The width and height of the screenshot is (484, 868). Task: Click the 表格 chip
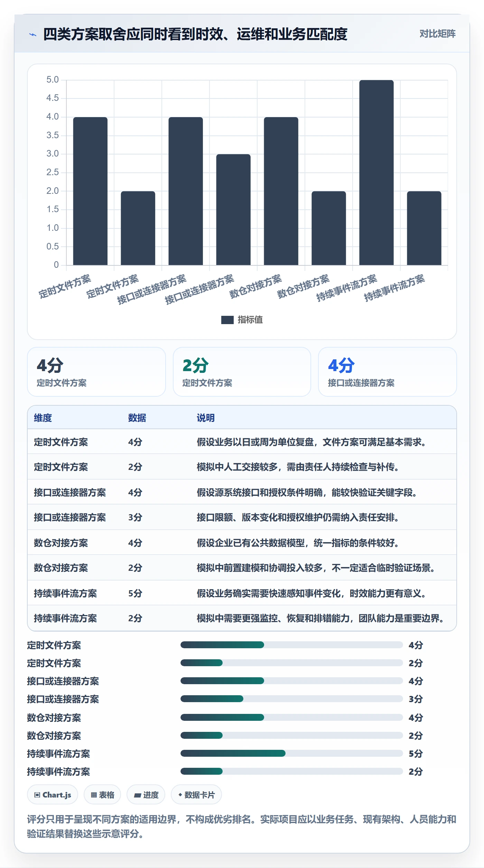(x=102, y=795)
